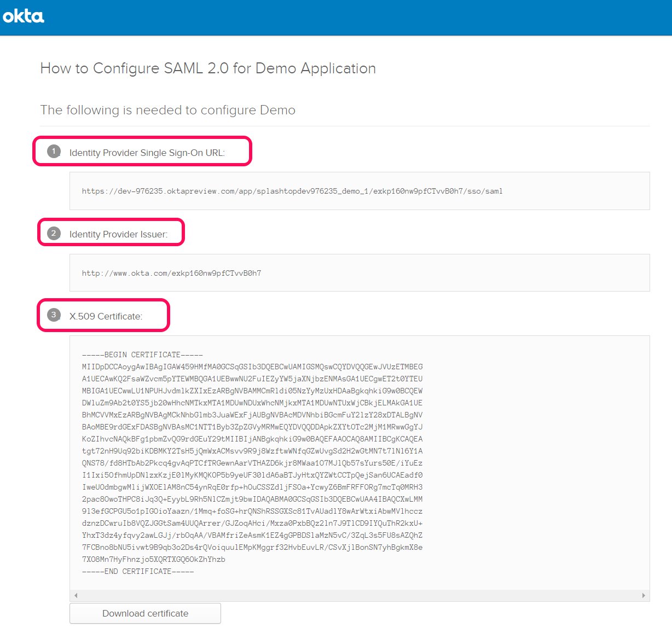Select the Identity Provider Issuer URL text
Viewport: 672px width, 639px height.
171,273
